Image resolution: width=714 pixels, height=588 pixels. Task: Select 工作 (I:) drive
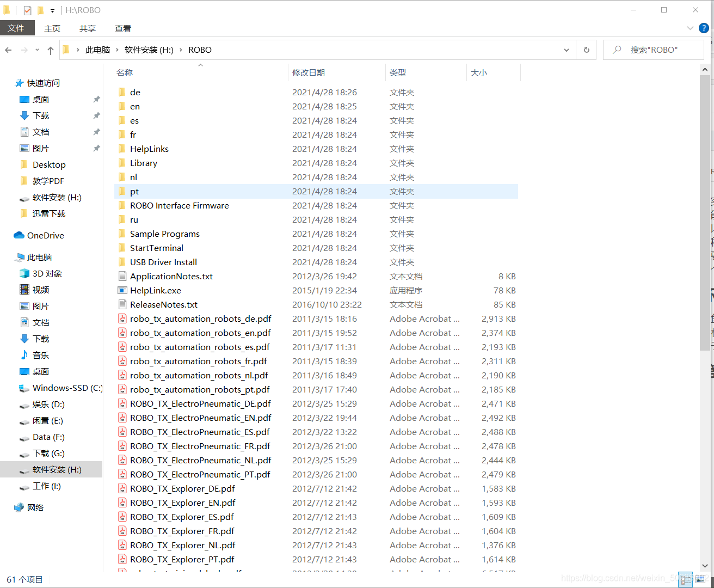click(47, 486)
